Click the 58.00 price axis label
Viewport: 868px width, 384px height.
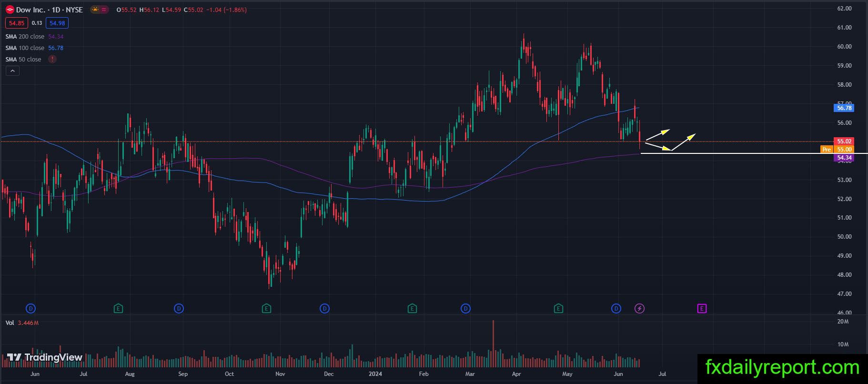(x=844, y=85)
